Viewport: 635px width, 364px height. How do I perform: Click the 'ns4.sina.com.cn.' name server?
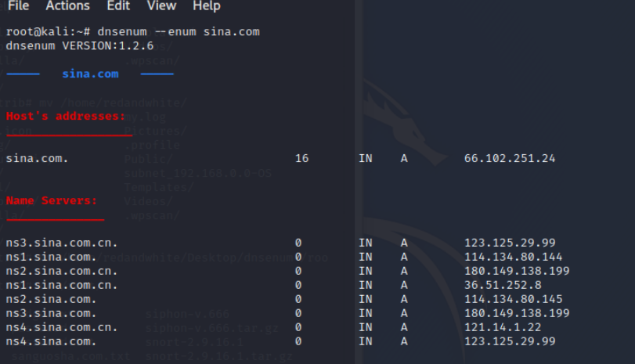[62, 327]
